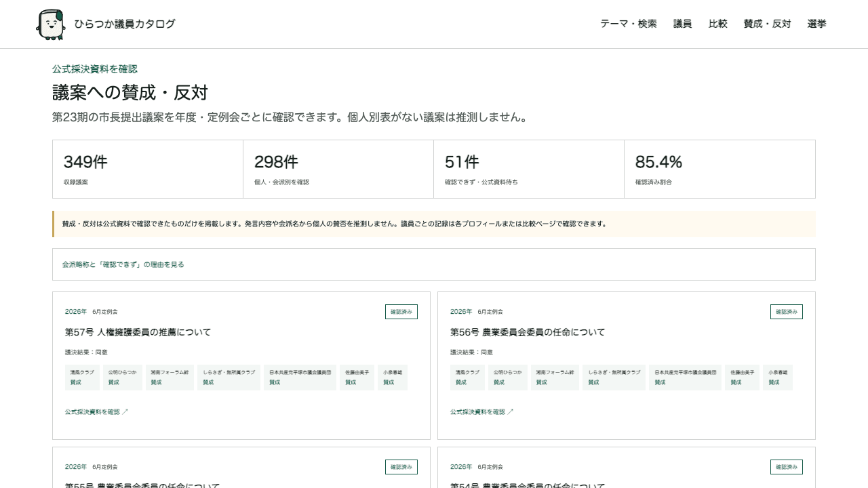Select 佐藤由美子 chip in 第57号 card
This screenshot has height=488, width=868.
click(x=357, y=378)
